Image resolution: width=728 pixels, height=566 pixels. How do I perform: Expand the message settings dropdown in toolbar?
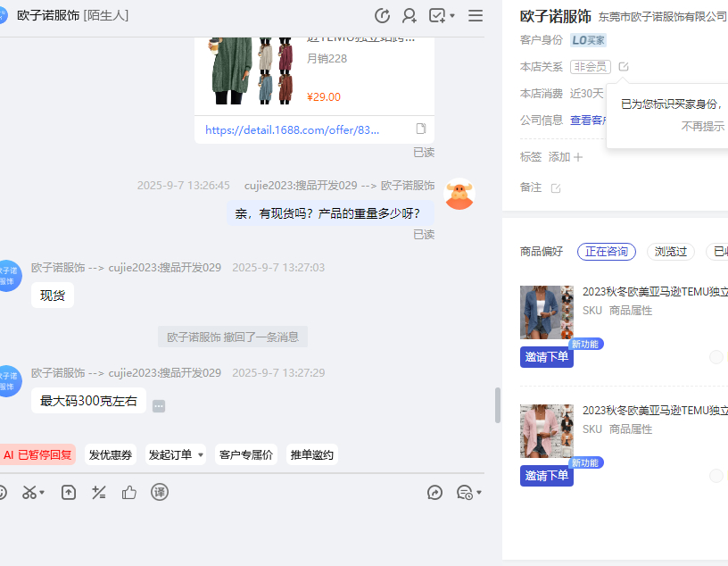point(478,493)
